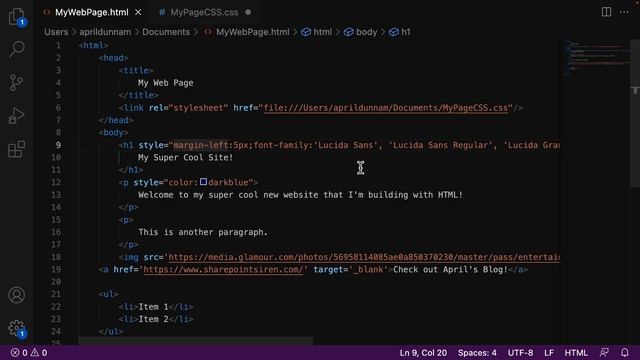This screenshot has width=640, height=360.
Task: Click the unsaved dot on MyPageCSS.css tab
Action: coord(248,12)
